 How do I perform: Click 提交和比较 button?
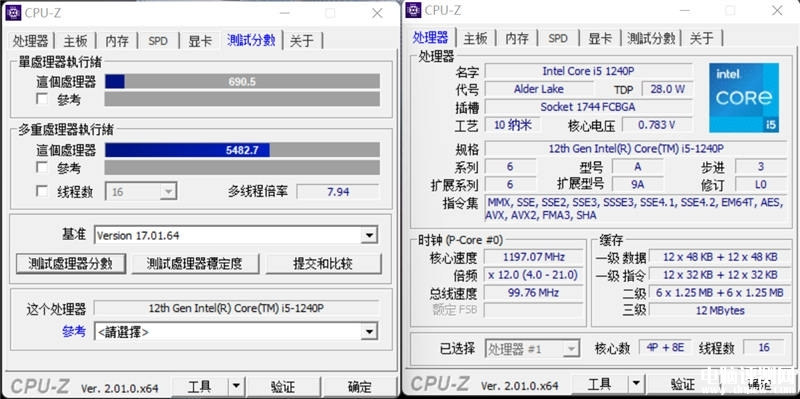(x=323, y=264)
